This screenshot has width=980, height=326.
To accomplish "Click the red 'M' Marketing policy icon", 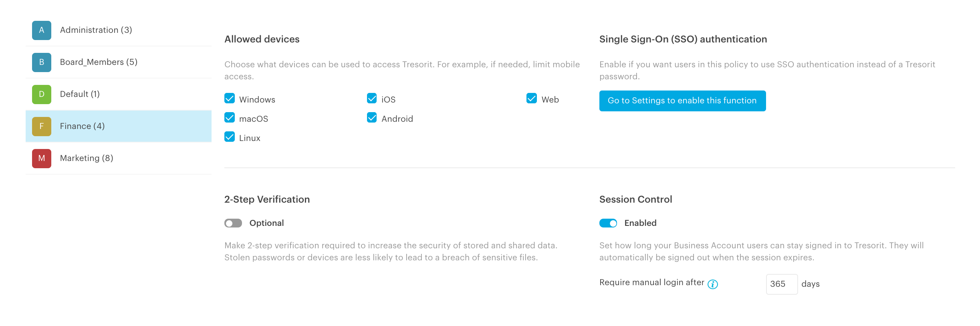I will pyautogui.click(x=42, y=159).
